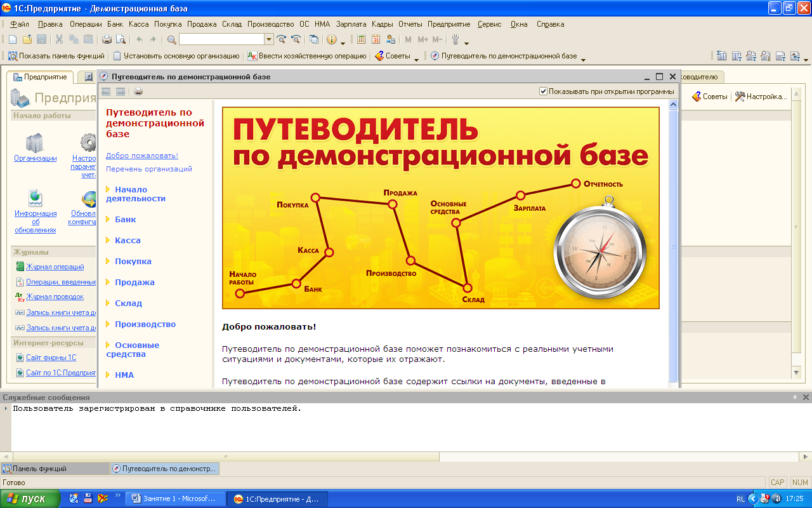Open the Файл menu
Image resolution: width=812 pixels, height=508 pixels.
pos(20,24)
